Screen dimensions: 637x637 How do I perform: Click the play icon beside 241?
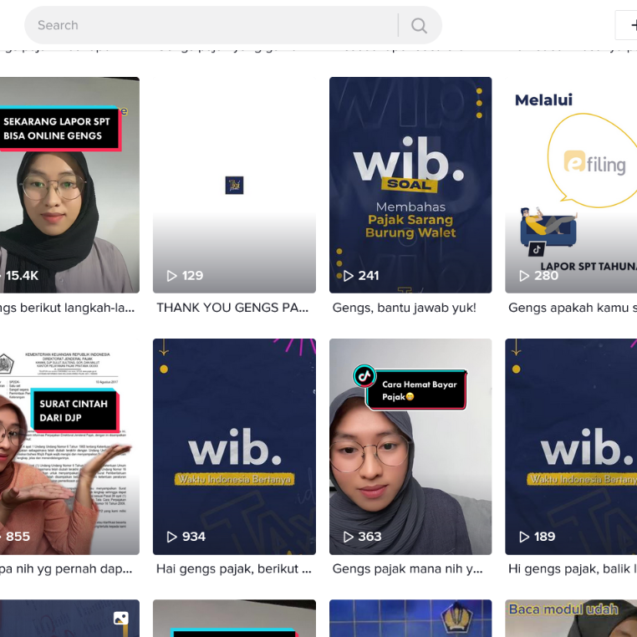pos(348,276)
